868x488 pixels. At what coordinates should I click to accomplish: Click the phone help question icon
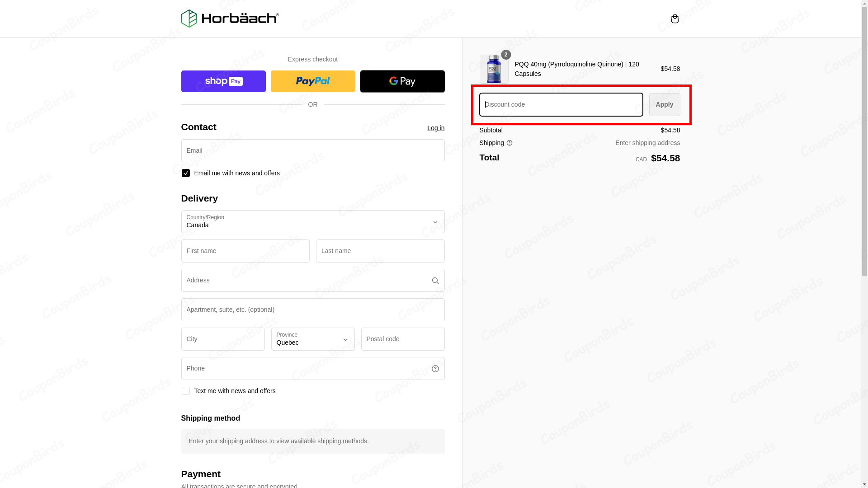click(x=435, y=369)
